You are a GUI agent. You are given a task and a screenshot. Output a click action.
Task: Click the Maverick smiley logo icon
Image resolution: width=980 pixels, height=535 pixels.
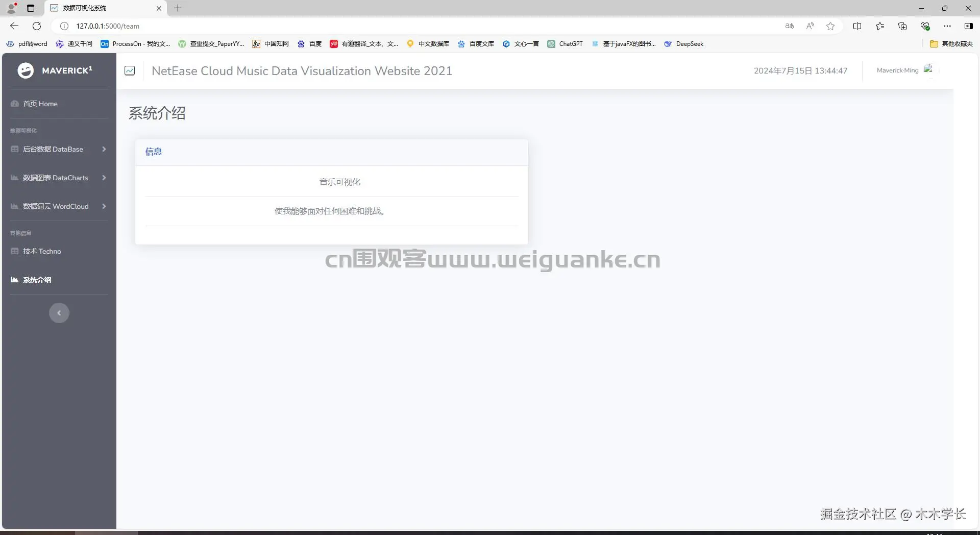pos(26,70)
